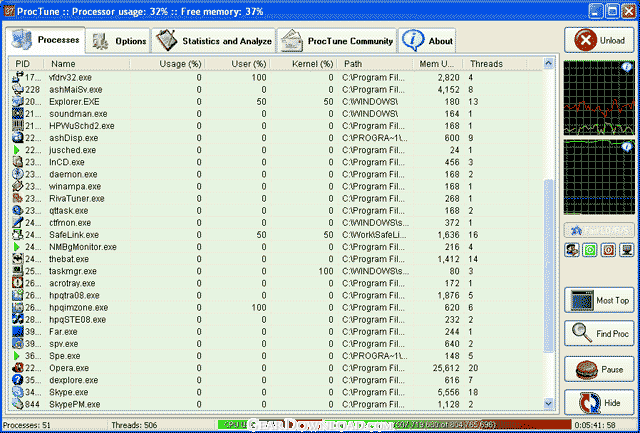Click the Most Top button
The width and height of the screenshot is (640, 433).
tap(599, 300)
